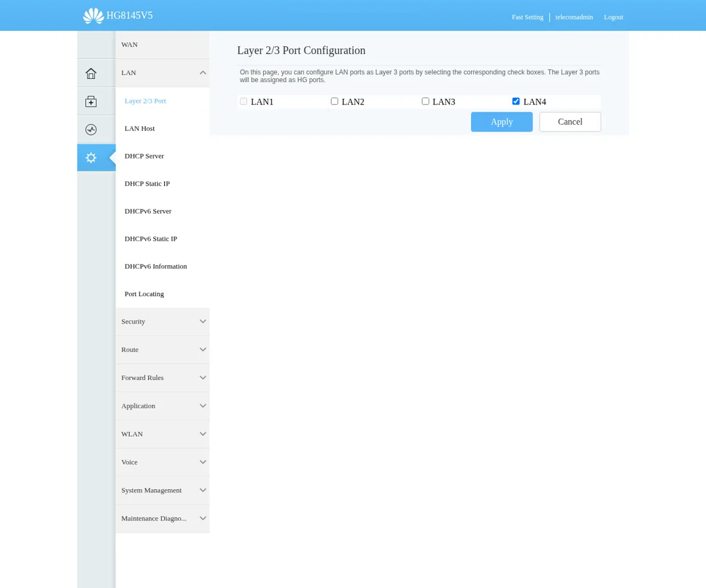Viewport: 706px width, 588px height.
Task: Select Layer 2/3 Port menu entry
Action: coord(146,101)
